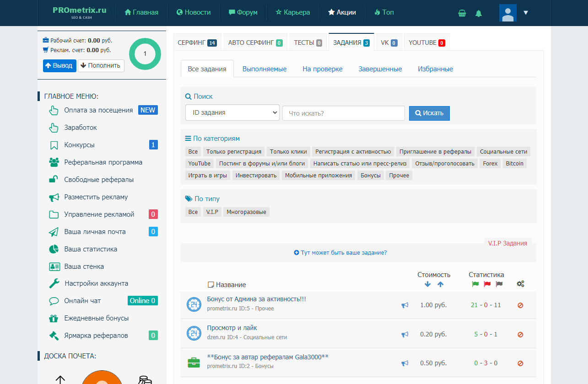Click megaphone icon for Бонус от Админа task

click(405, 305)
